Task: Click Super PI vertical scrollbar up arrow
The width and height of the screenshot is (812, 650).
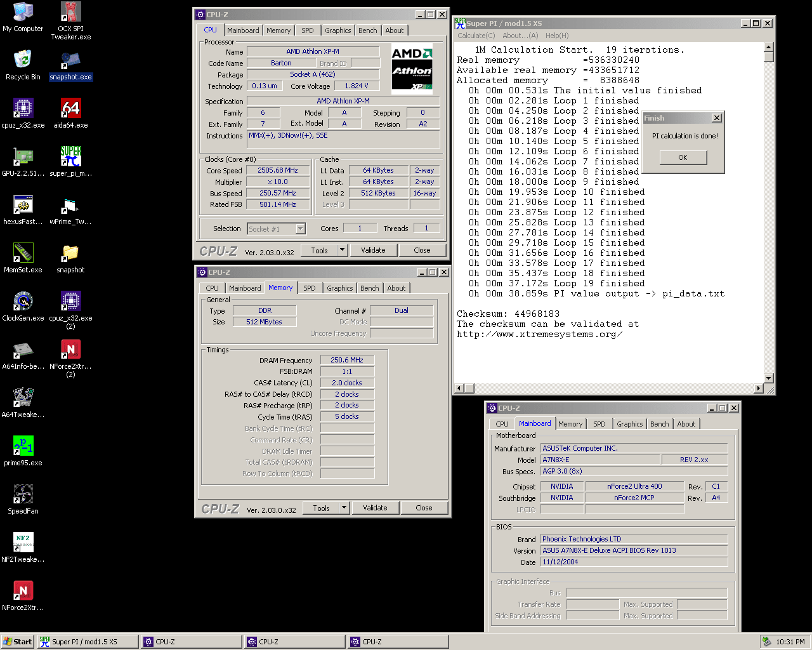Action: click(769, 48)
